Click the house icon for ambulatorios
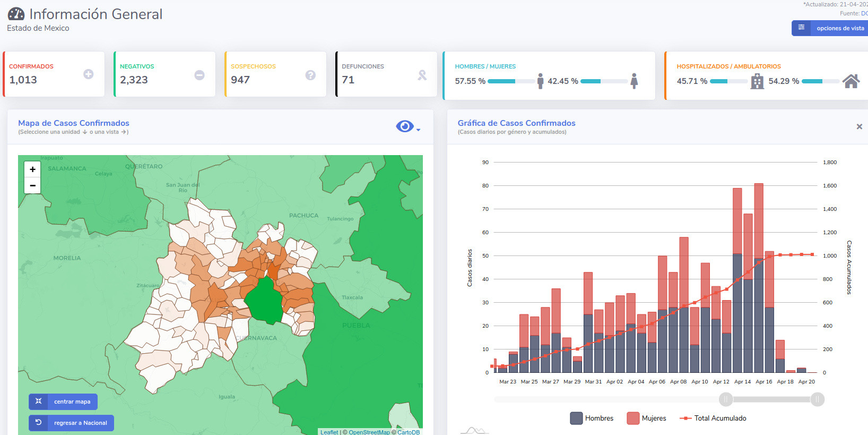This screenshot has width=868, height=435. [x=851, y=81]
